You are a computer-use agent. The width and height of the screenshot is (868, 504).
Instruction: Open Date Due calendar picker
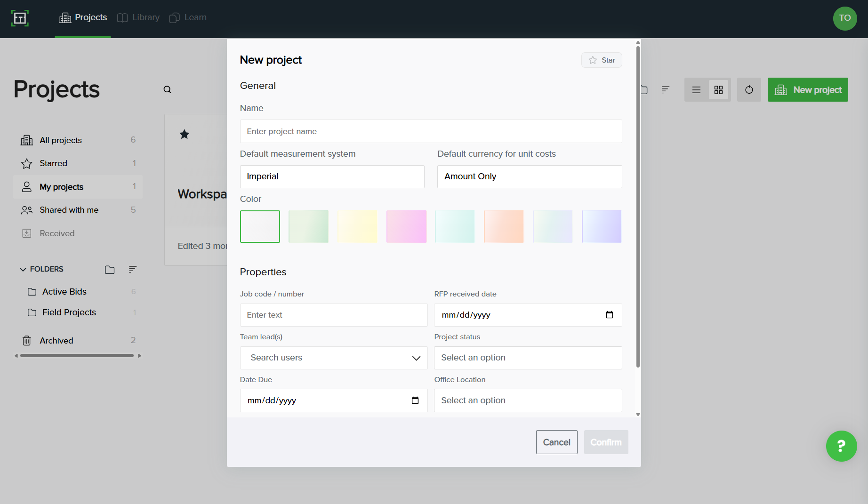(x=415, y=400)
